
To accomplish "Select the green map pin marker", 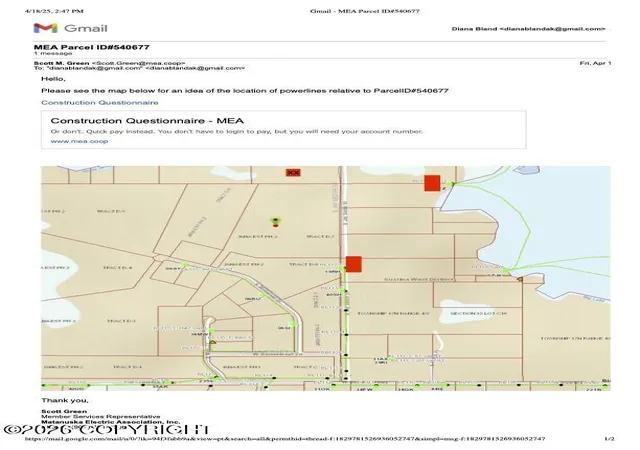I will pyautogui.click(x=276, y=221).
